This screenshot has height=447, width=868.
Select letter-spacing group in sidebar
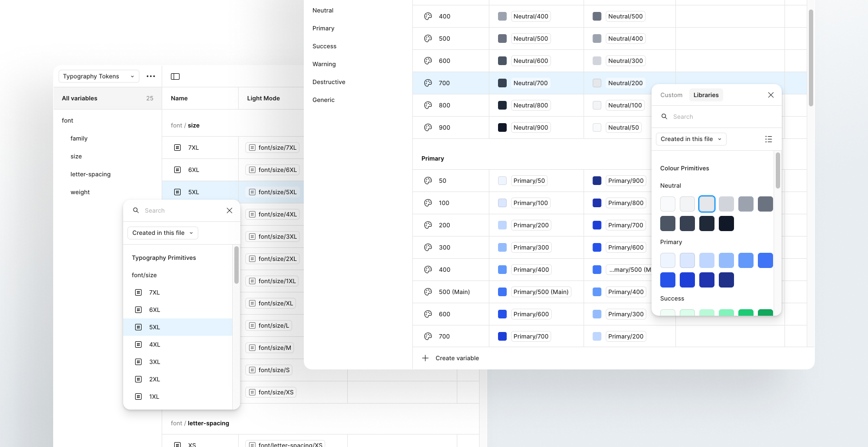coord(91,174)
